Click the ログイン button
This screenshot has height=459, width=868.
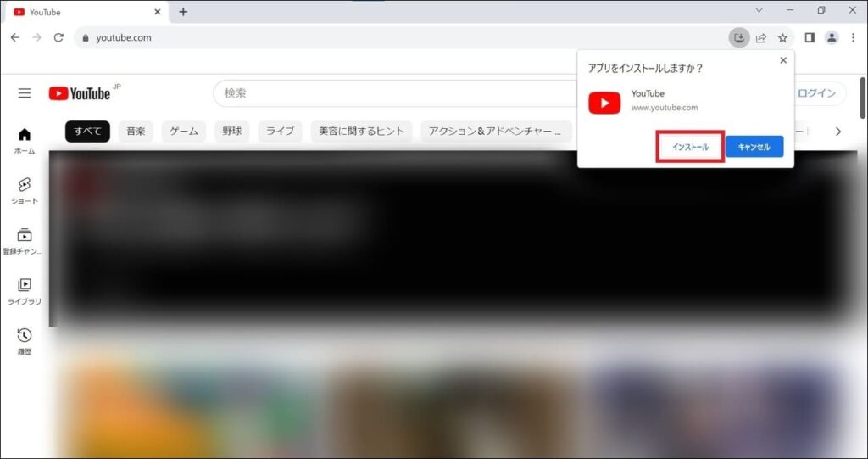point(817,93)
